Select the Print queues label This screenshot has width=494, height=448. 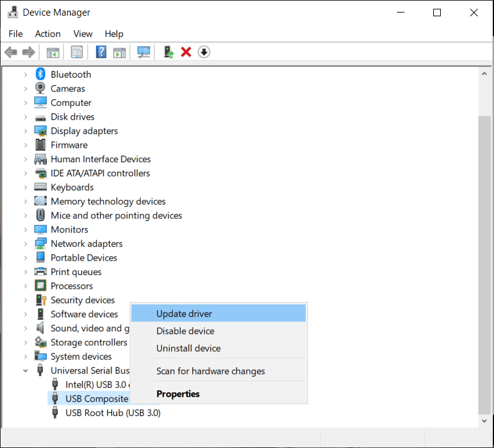click(76, 272)
